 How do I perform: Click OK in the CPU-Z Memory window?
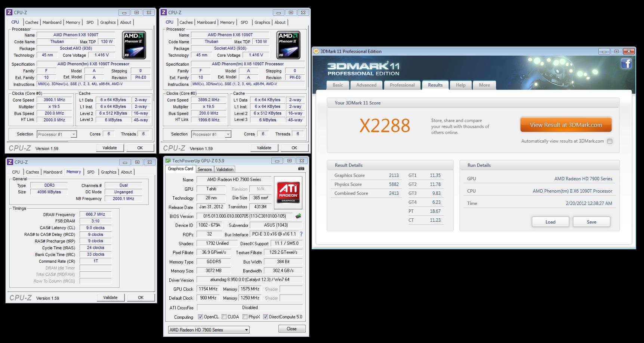141,297
